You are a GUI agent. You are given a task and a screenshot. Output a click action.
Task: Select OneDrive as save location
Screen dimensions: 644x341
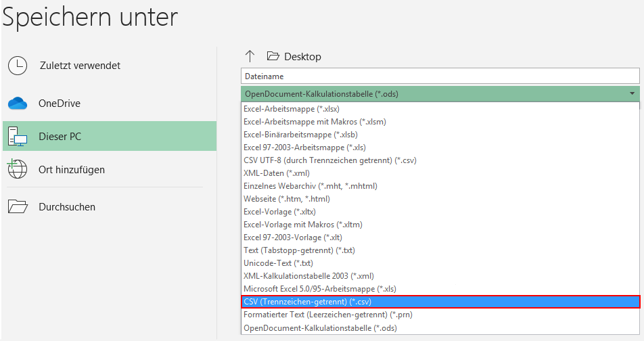110,103
